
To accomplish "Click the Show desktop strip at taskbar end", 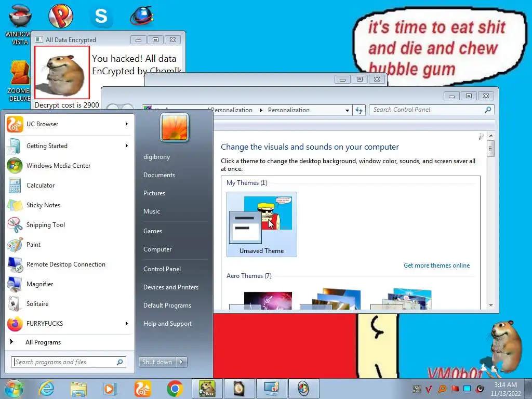I will click(x=528, y=389).
